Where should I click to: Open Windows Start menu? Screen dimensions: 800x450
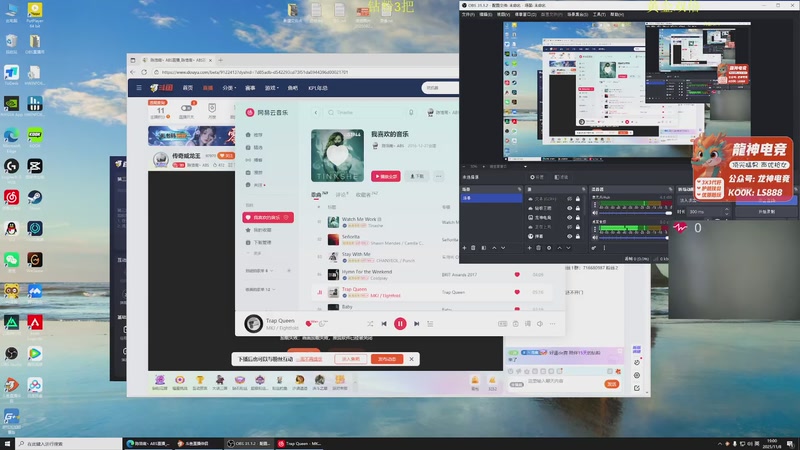[x=7, y=443]
